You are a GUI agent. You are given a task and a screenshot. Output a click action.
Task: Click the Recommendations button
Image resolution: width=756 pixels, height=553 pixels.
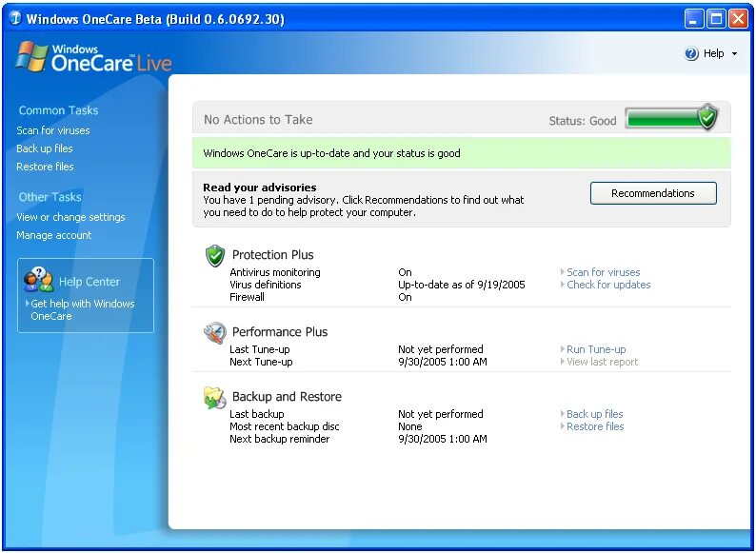[x=653, y=193]
